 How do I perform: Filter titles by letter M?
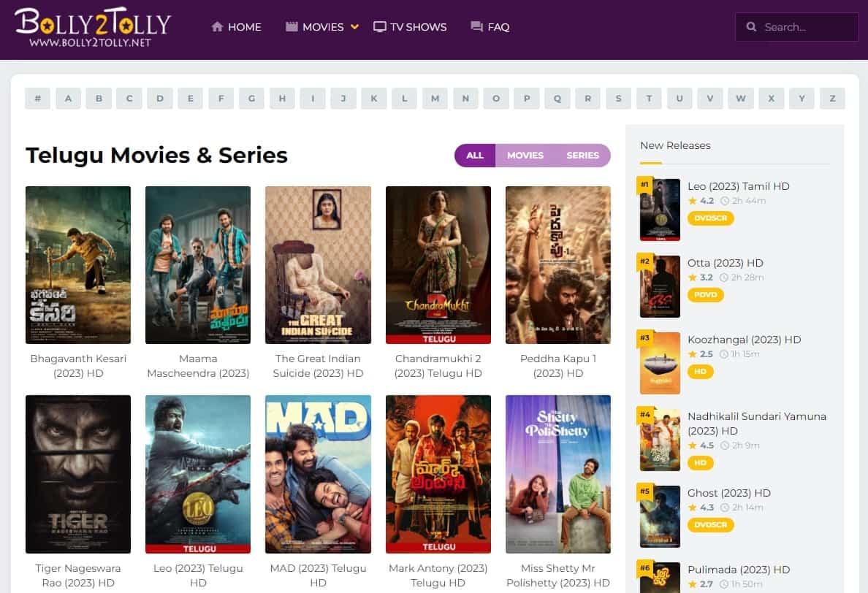435,99
